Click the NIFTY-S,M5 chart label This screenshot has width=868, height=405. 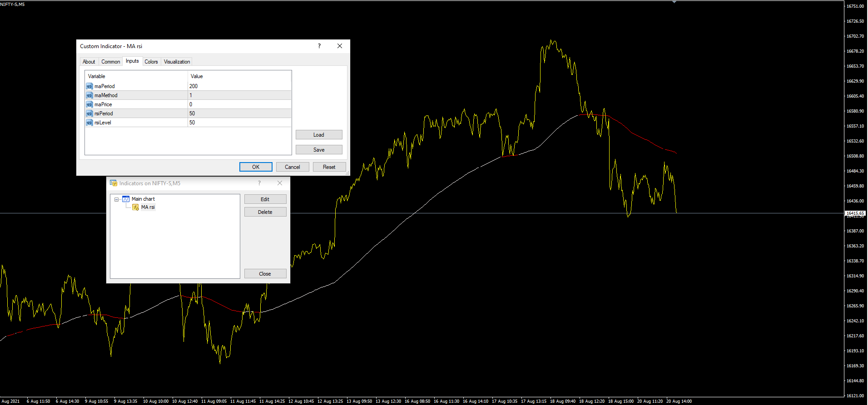(13, 5)
